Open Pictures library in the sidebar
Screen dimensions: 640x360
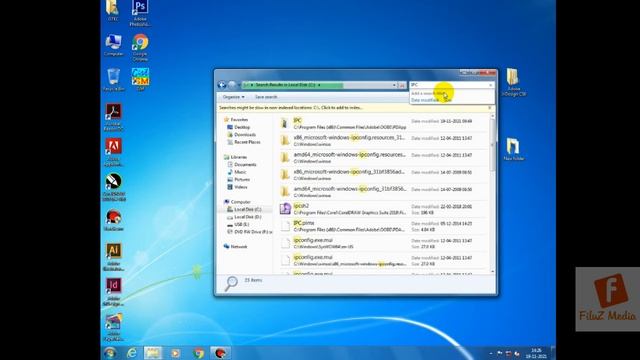tap(238, 180)
